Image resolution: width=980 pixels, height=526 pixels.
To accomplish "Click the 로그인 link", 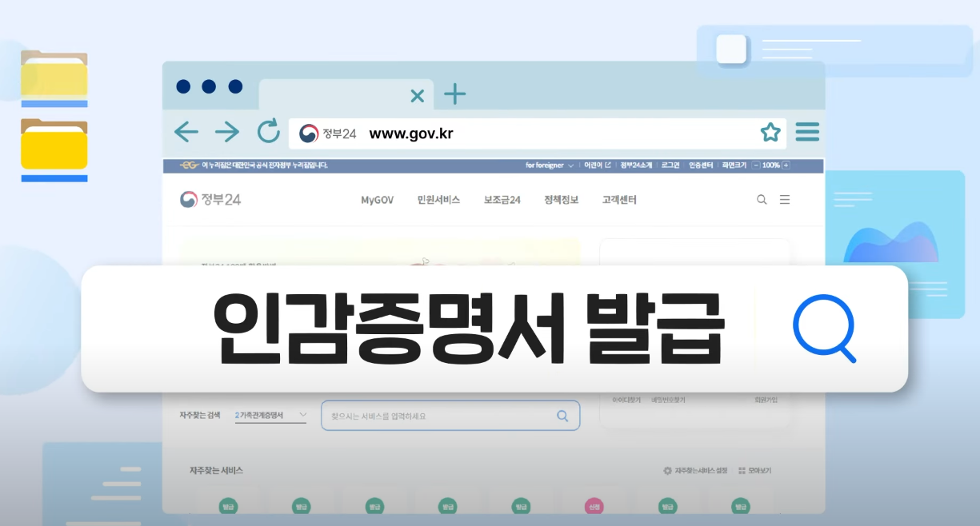I will coord(670,165).
